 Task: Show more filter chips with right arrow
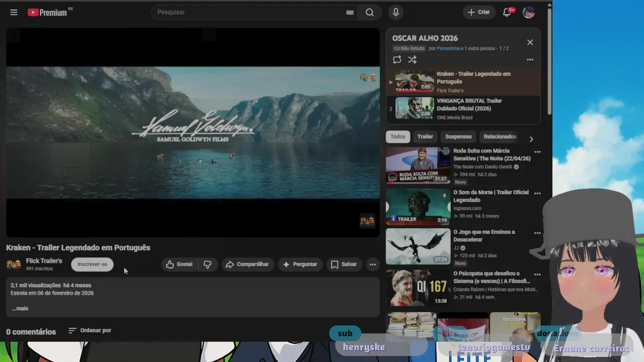click(x=531, y=139)
